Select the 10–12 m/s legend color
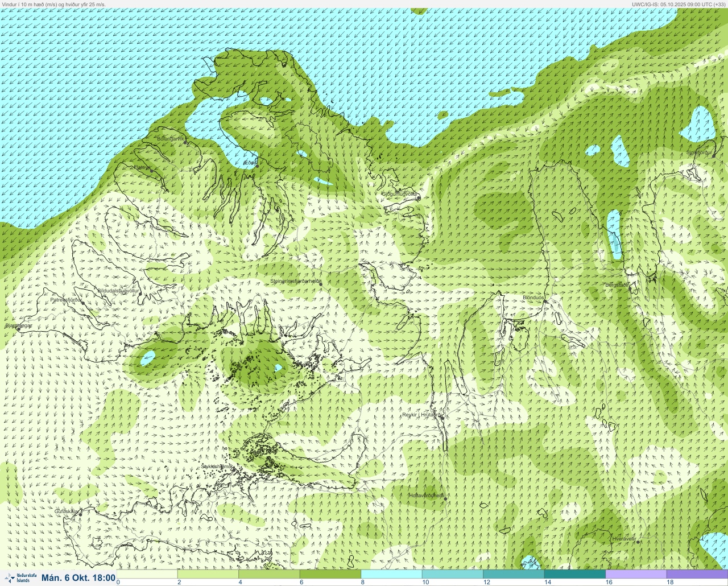The height and width of the screenshot is (586, 728). (453, 574)
